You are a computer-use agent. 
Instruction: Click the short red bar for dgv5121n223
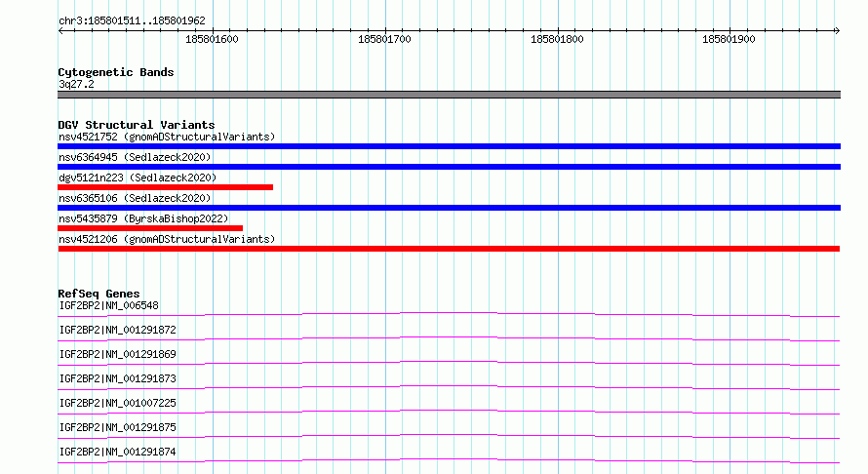(x=165, y=187)
